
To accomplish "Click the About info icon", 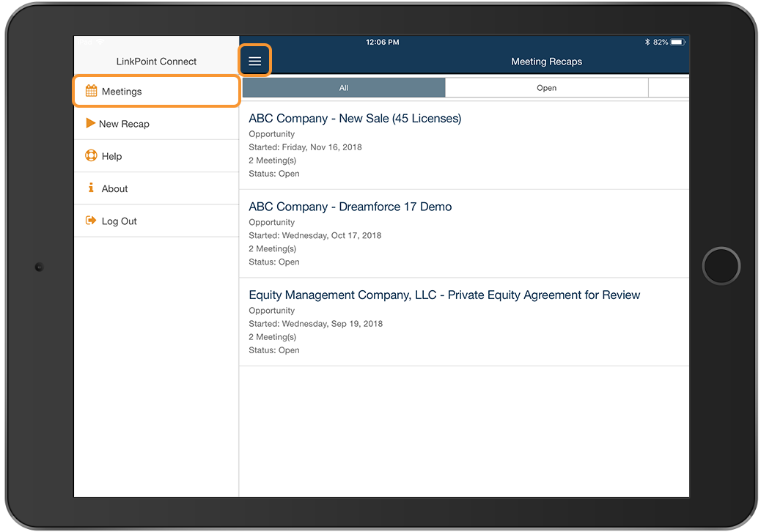I will 91,188.
